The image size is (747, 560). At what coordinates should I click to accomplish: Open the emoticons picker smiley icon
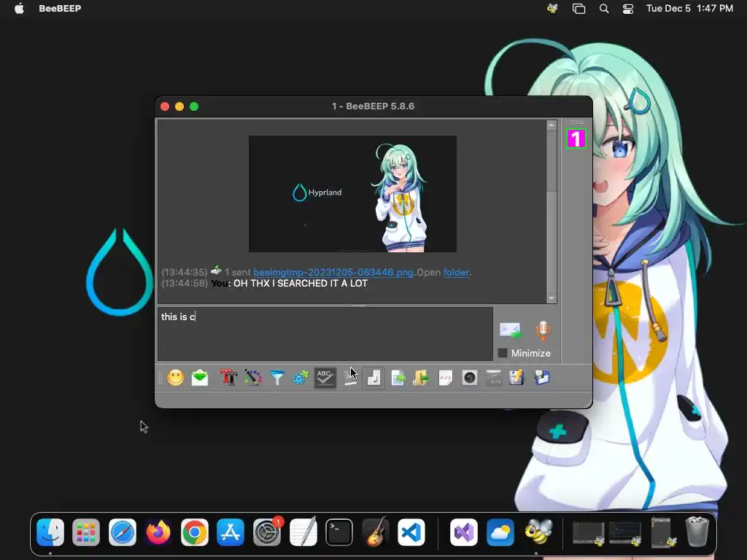[x=175, y=378]
